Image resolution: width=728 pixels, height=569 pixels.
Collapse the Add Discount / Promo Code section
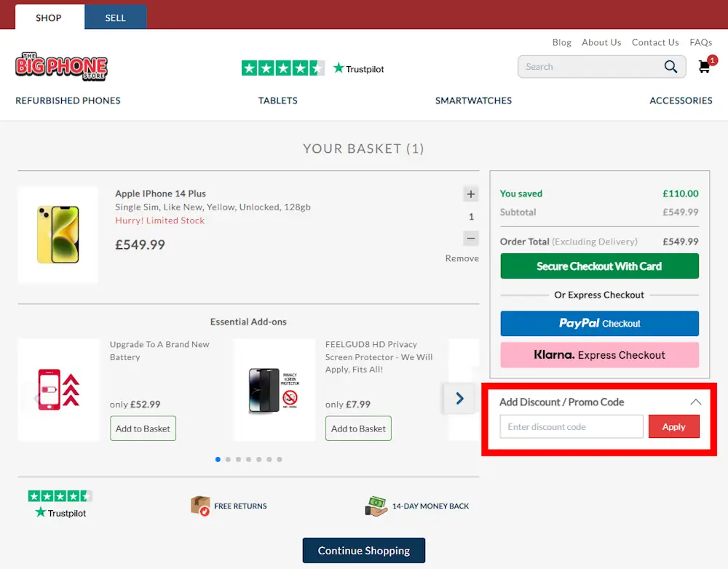coord(695,402)
